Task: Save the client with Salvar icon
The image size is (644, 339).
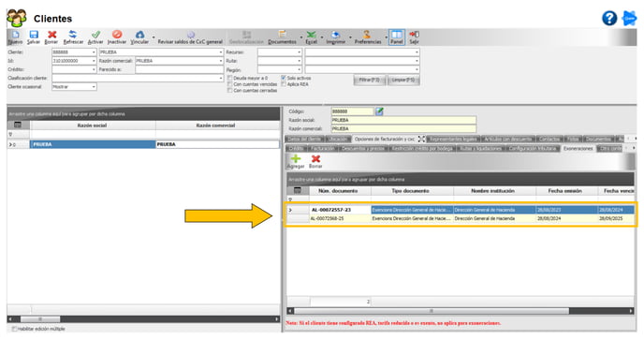Action: point(34,37)
